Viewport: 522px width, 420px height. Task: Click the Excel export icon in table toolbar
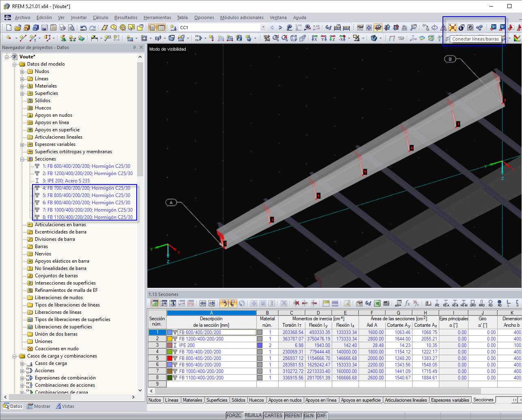point(377,303)
